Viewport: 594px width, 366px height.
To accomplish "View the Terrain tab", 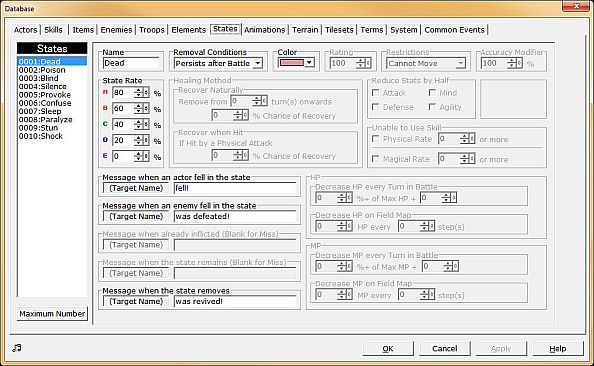I will coord(305,30).
